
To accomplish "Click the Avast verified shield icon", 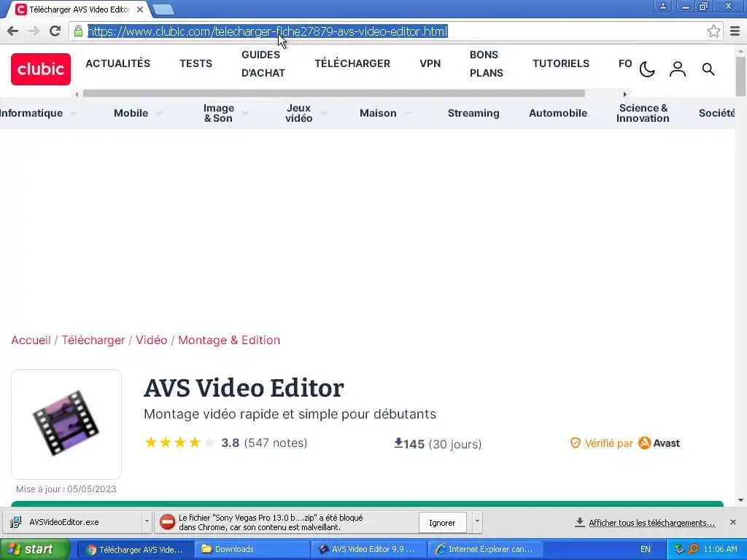I will click(x=576, y=443).
